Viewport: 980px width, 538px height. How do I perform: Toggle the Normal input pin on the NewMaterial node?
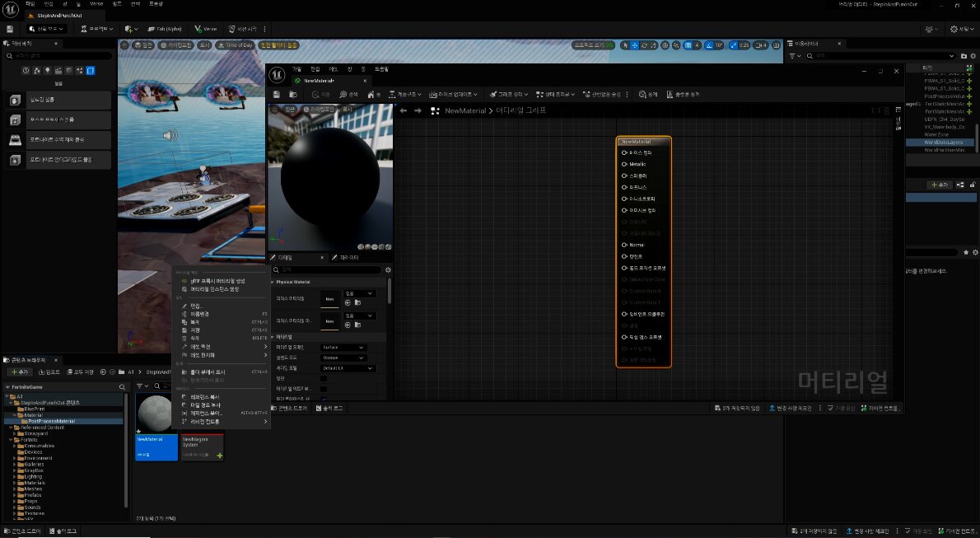click(x=625, y=245)
